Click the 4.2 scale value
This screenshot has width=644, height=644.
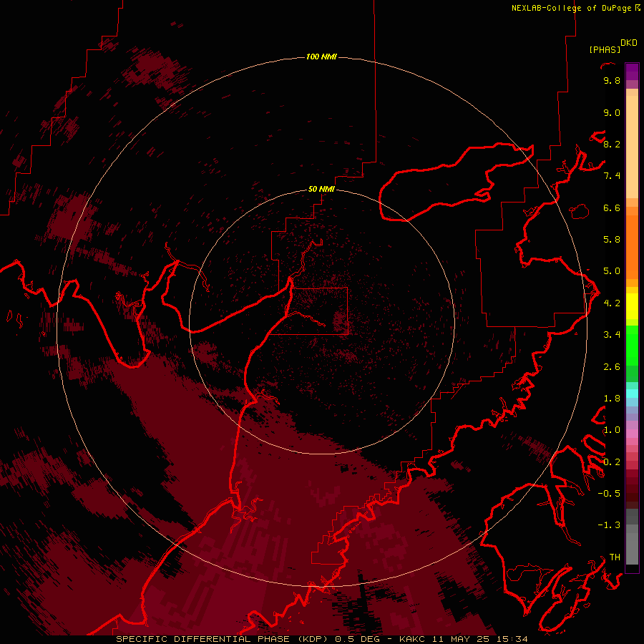[x=612, y=303]
